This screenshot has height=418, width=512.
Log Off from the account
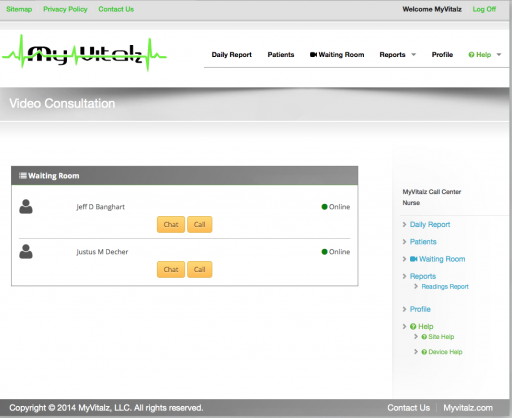[484, 9]
